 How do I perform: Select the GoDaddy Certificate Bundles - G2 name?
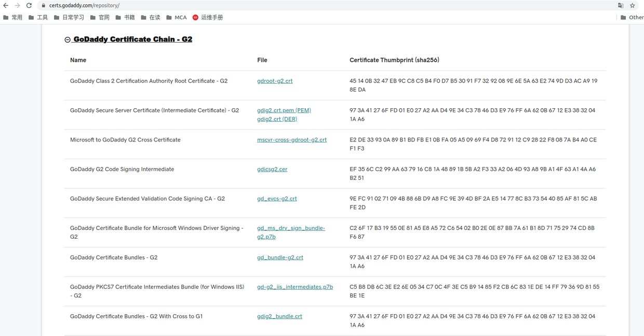coord(114,257)
